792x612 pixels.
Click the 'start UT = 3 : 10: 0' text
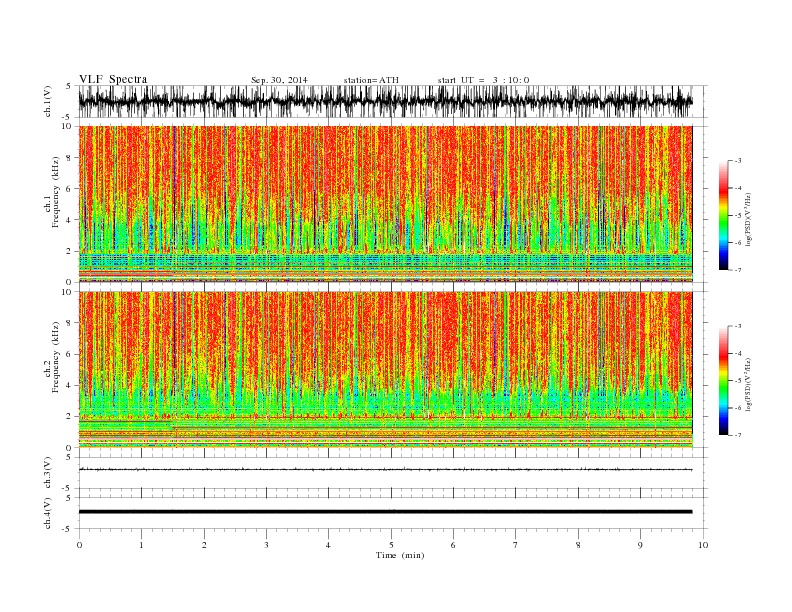click(x=483, y=80)
